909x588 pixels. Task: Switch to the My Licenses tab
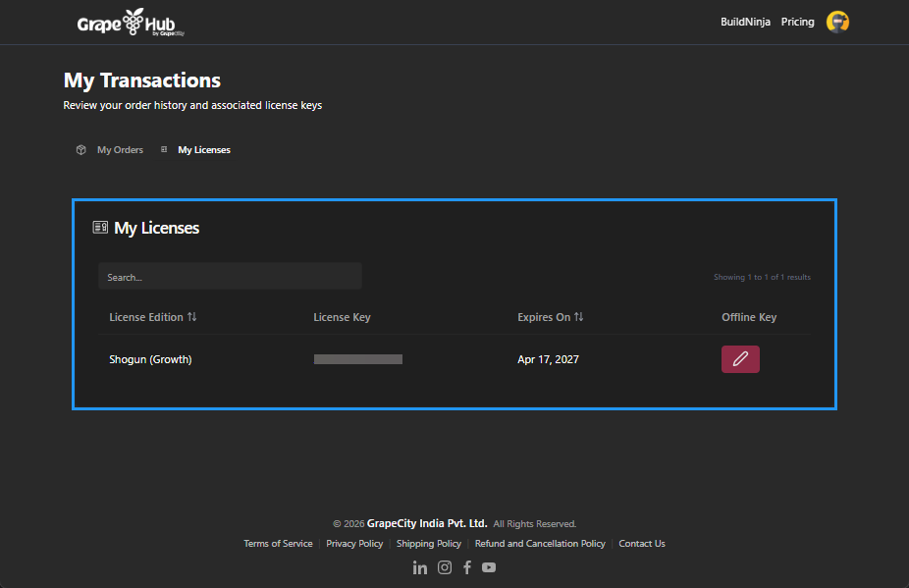click(x=203, y=149)
